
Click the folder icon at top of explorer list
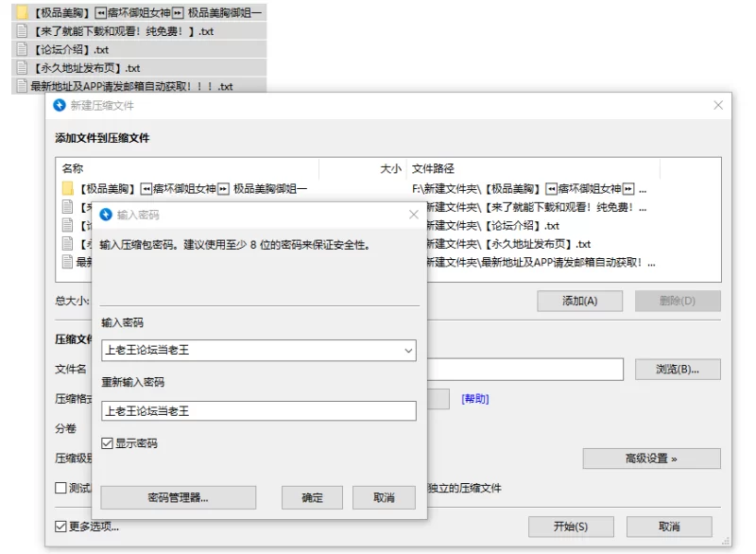pos(22,12)
